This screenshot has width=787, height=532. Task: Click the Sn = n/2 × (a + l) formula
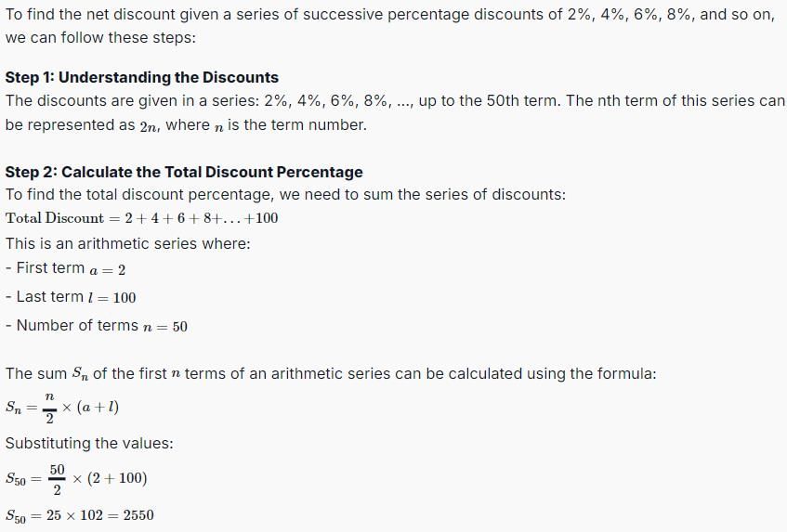(x=62, y=407)
